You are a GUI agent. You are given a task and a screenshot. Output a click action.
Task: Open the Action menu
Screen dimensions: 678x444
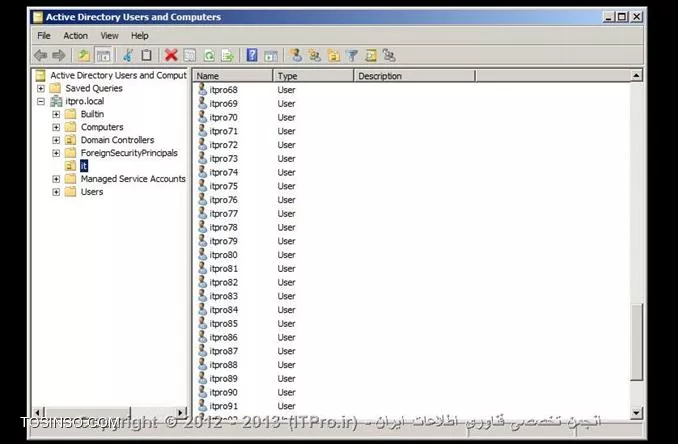(76, 35)
